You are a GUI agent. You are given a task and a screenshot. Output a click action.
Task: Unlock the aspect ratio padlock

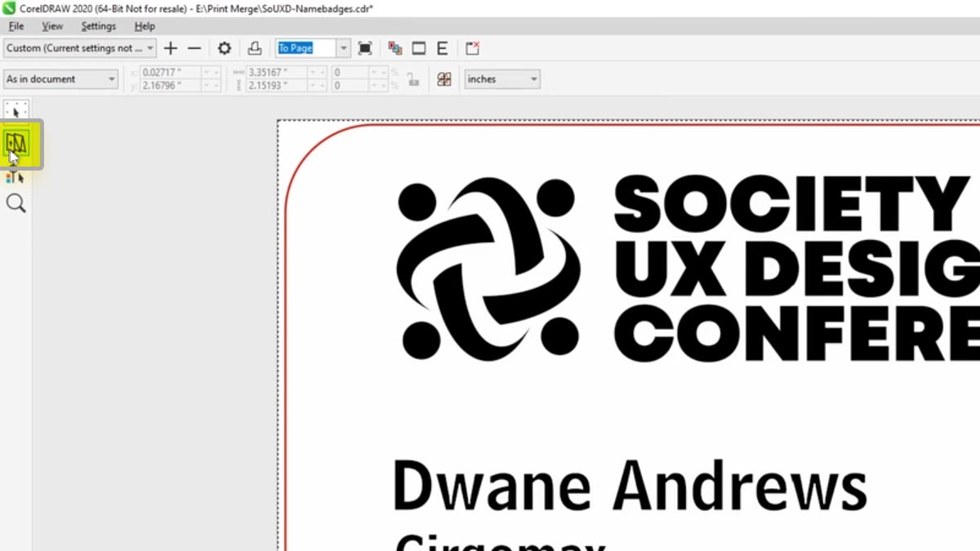414,79
